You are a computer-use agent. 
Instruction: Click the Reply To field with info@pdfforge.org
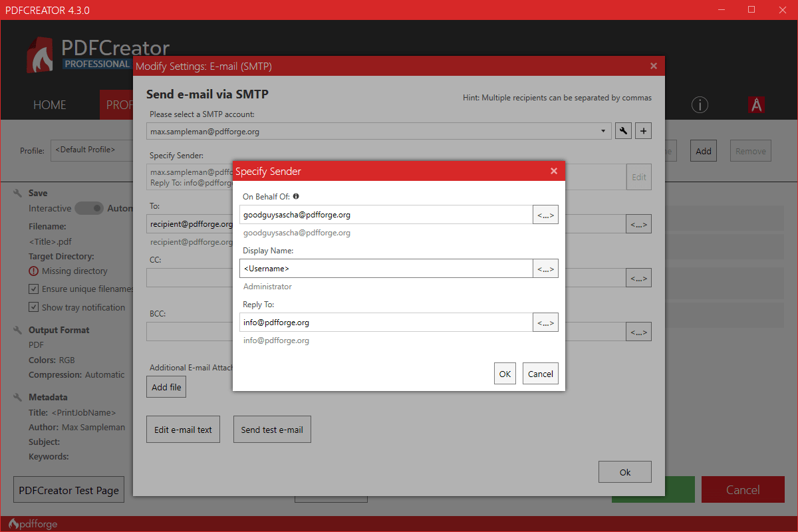[x=386, y=323]
